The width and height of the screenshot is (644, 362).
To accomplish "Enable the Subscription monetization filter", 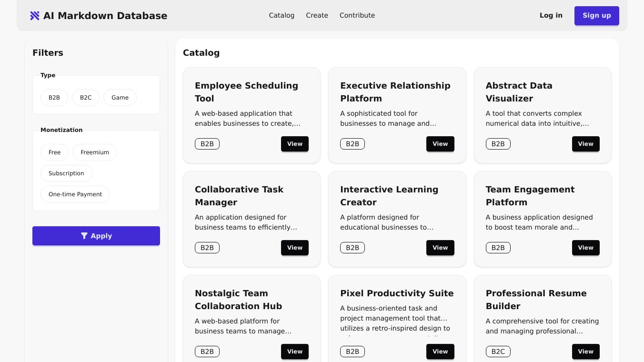I will (x=66, y=173).
